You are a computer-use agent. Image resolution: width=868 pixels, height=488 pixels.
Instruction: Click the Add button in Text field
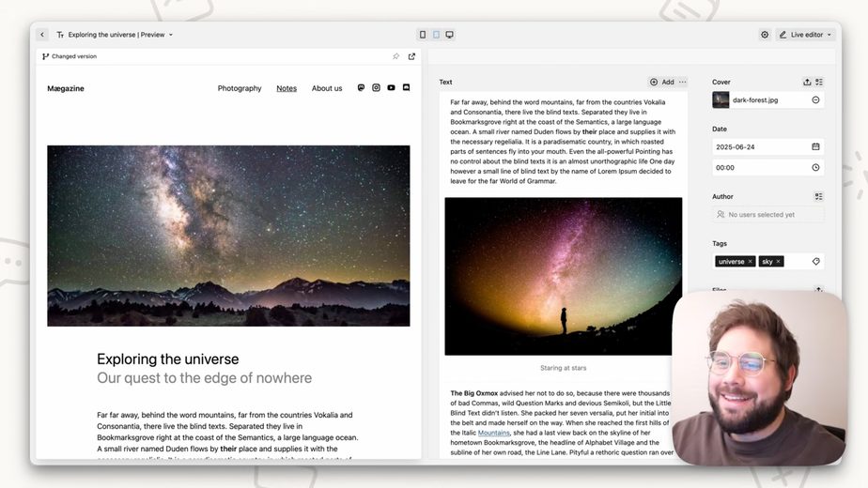[x=662, y=82]
